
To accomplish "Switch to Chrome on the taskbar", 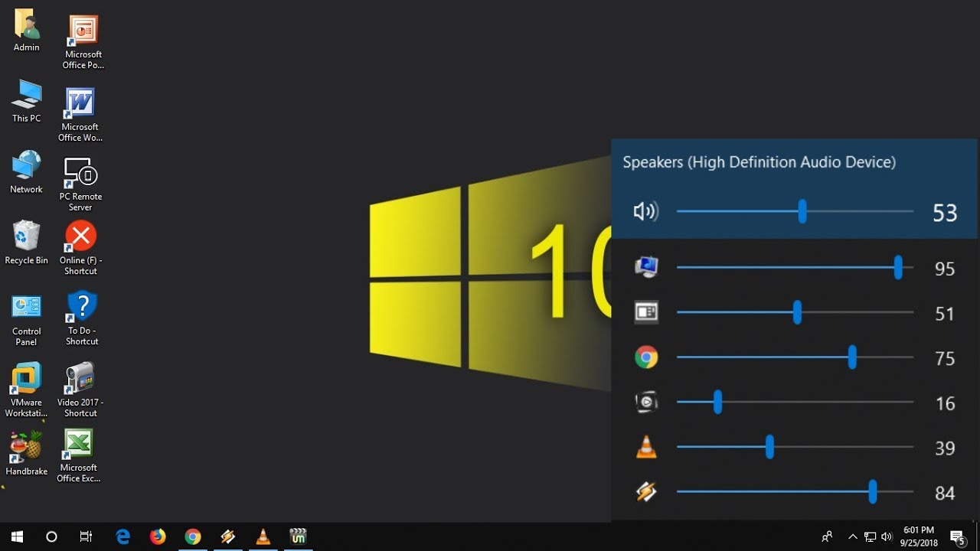I will [x=193, y=536].
